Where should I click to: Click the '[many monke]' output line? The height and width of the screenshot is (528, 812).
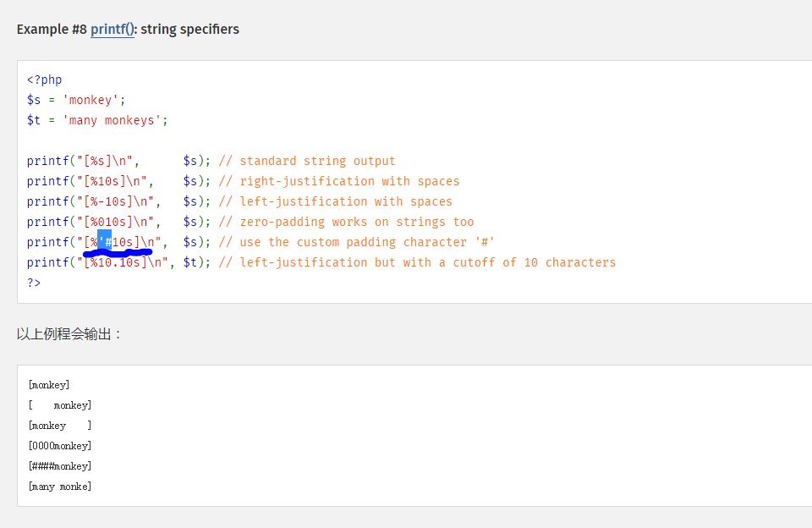(60, 487)
